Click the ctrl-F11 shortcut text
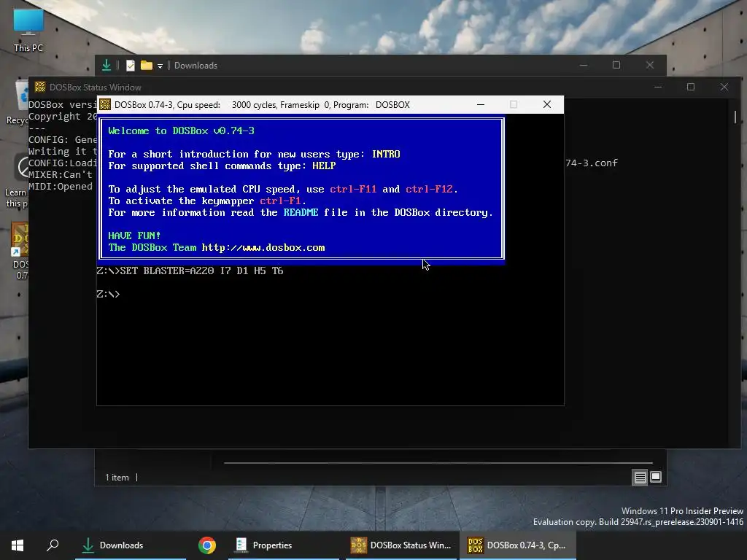The image size is (747, 560). pyautogui.click(x=353, y=189)
